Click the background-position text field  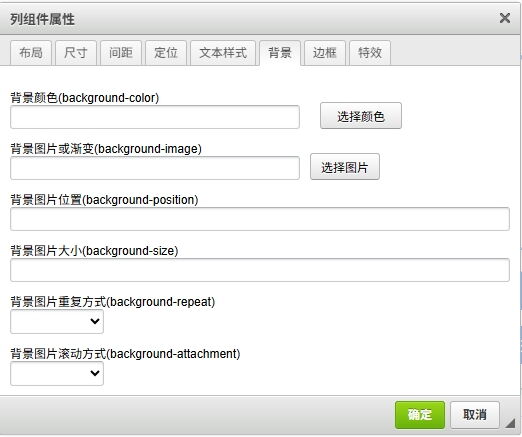[x=260, y=219]
